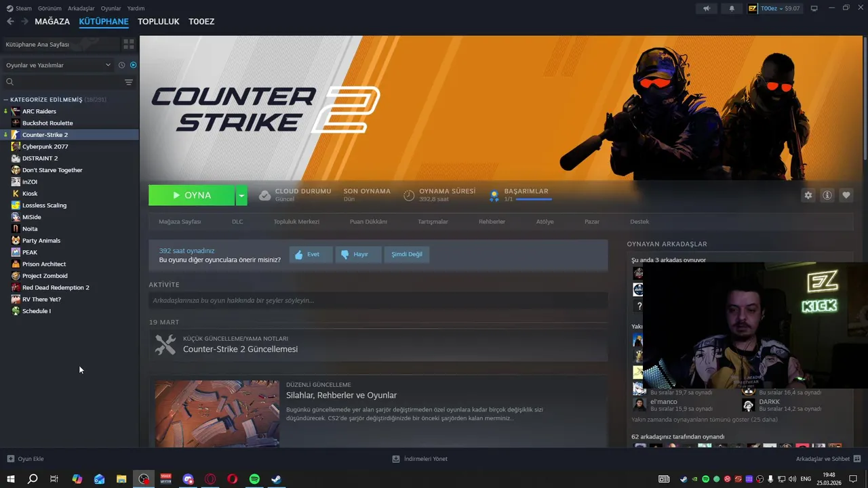Screen dimensions: 868x488
Task: Select Cyberpunk 2077 in the library
Action: coord(45,146)
